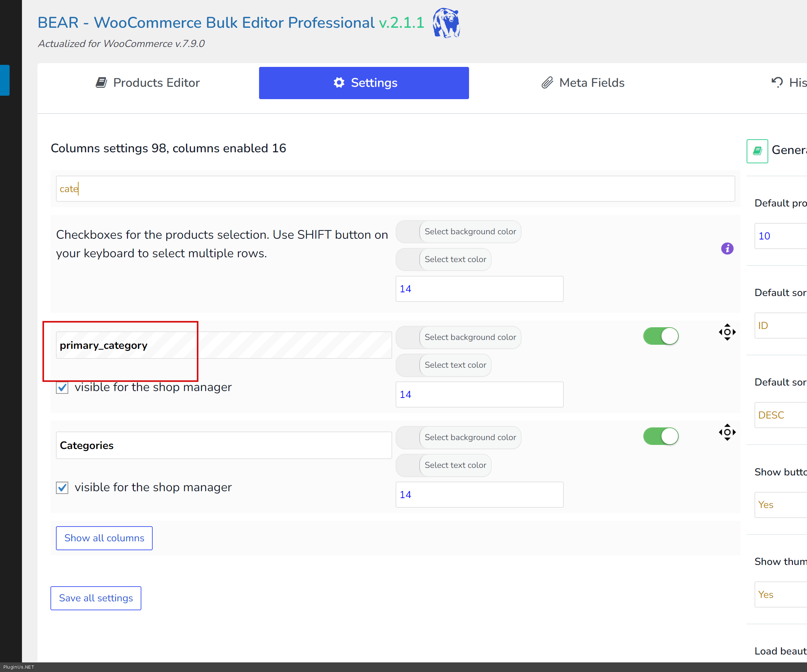
Task: Click the purple info icon for checkboxes column
Action: click(727, 249)
